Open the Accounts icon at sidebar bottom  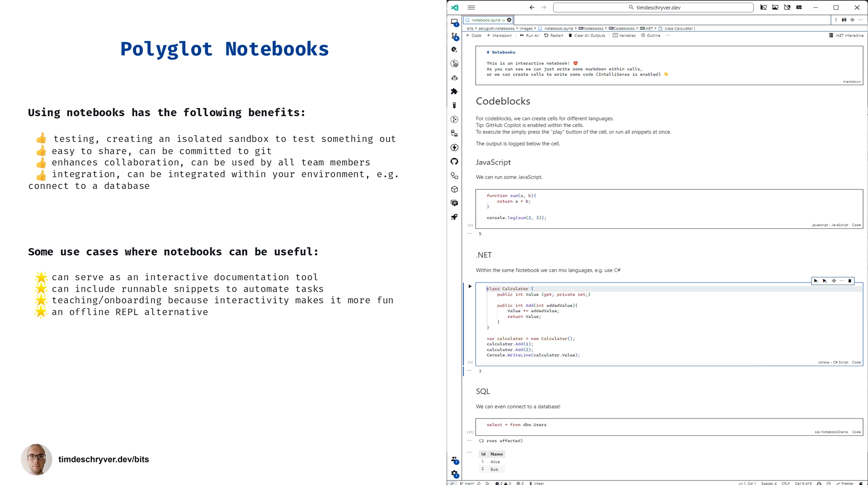454,460
